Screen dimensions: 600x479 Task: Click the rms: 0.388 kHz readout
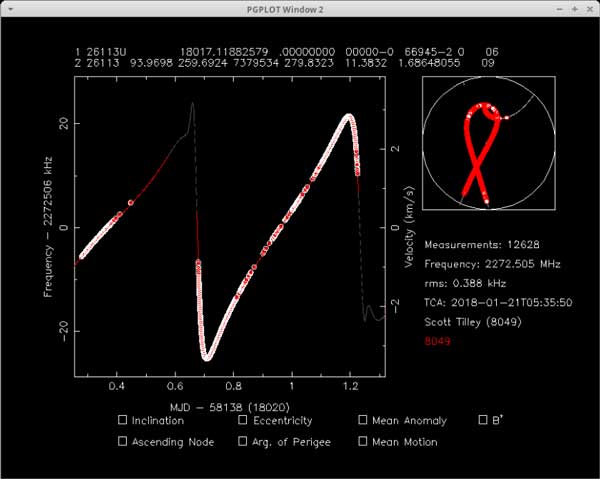(465, 283)
